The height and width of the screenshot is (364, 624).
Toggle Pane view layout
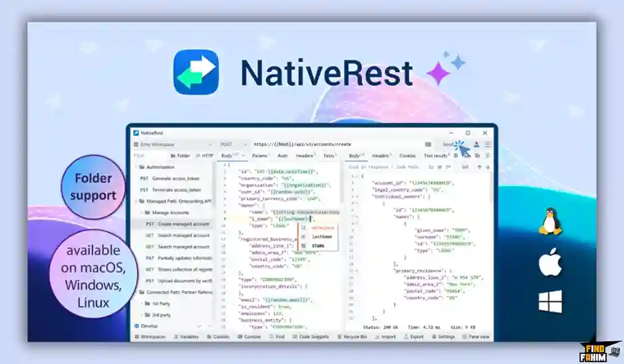point(476,337)
